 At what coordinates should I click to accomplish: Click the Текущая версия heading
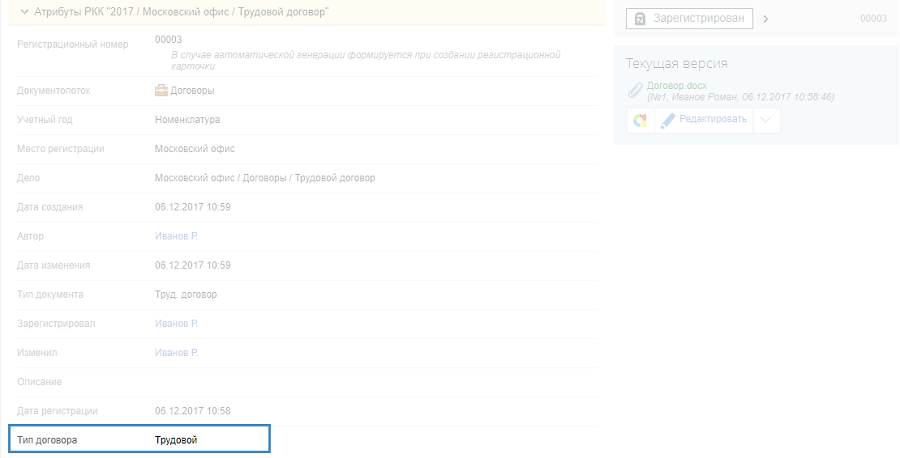click(676, 64)
